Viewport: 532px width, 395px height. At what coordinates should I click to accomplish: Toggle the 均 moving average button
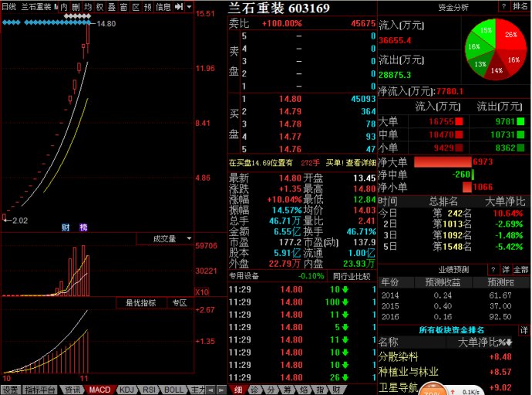pos(88,7)
